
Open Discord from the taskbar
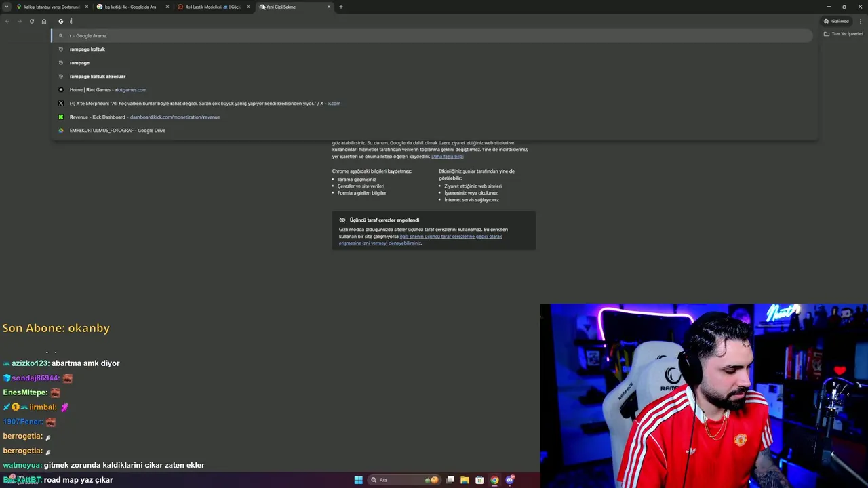[x=509, y=480]
